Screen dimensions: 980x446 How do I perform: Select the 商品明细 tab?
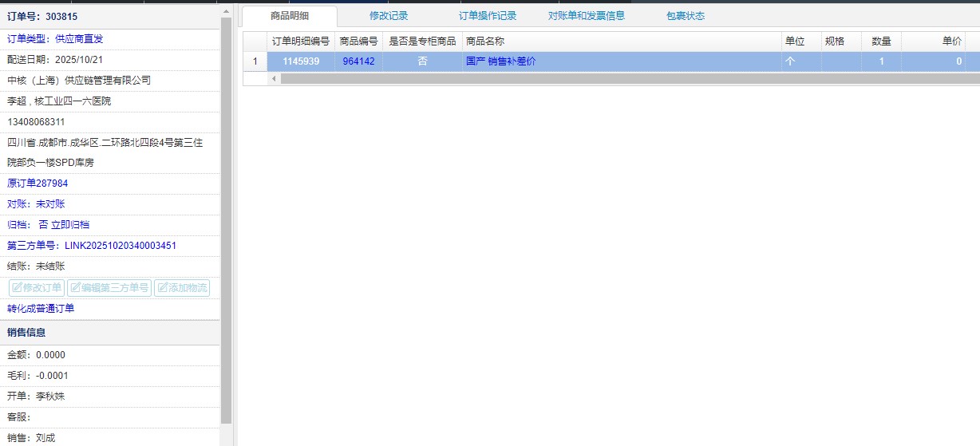(290, 16)
